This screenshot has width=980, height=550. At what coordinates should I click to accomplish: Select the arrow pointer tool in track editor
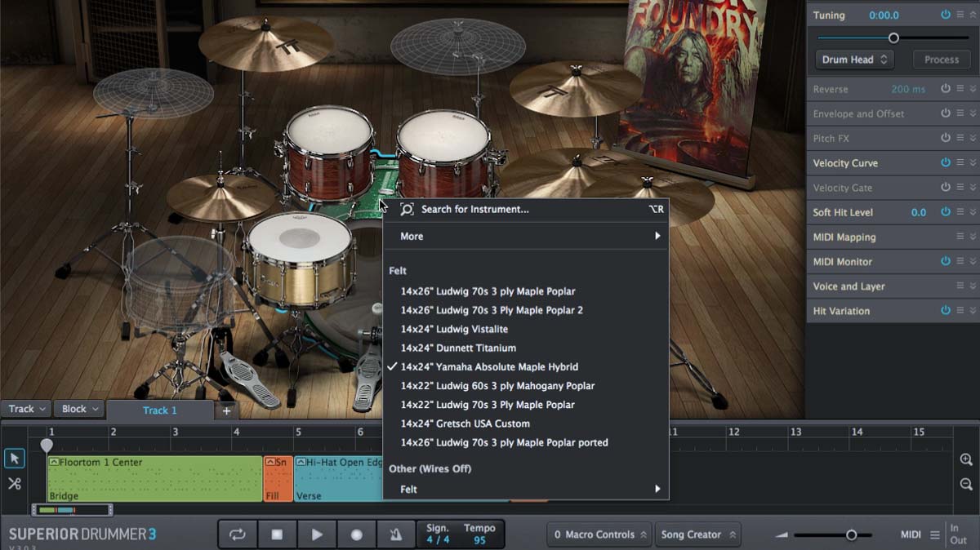tap(15, 459)
